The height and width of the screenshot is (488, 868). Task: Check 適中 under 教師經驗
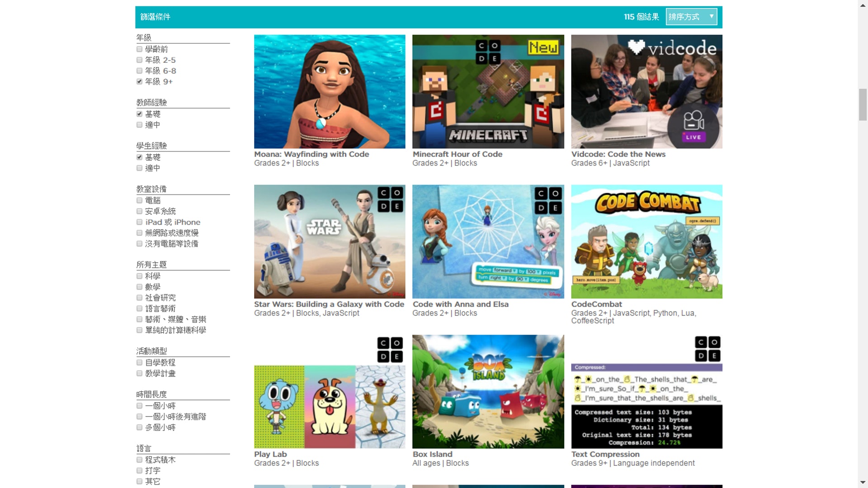coord(139,125)
